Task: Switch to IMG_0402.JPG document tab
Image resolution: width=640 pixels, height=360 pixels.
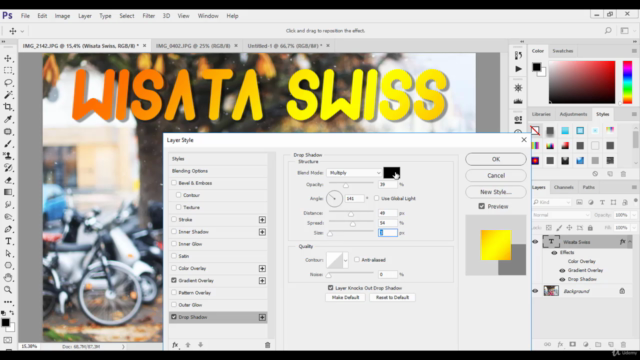Action: point(193,46)
